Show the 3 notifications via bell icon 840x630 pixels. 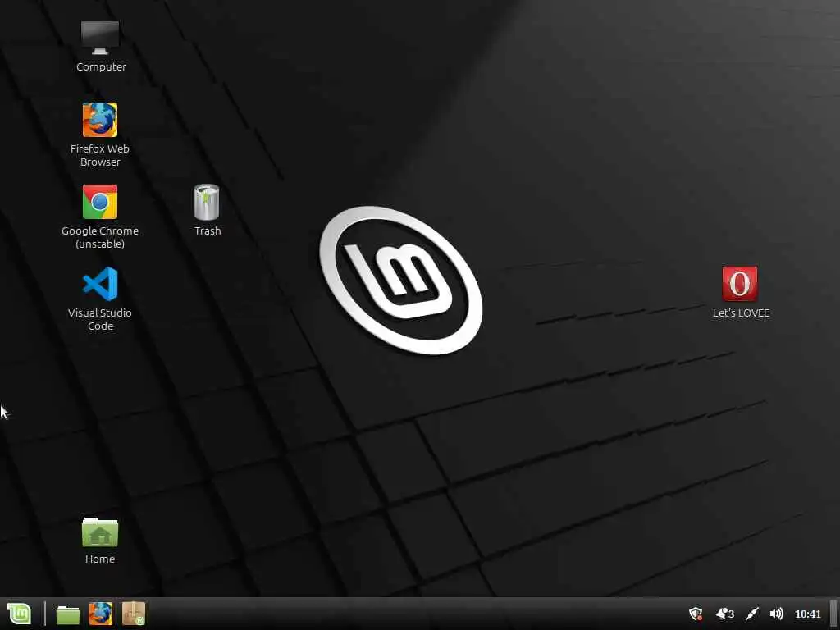pyautogui.click(x=725, y=614)
